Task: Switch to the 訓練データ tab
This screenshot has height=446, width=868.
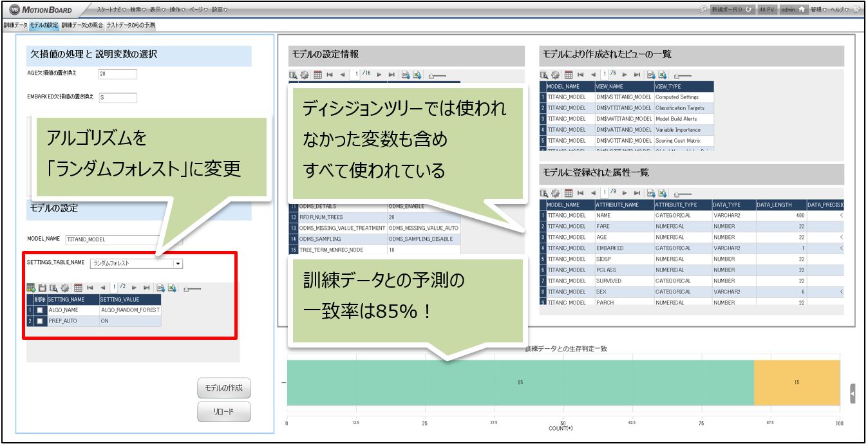Action: click(15, 25)
